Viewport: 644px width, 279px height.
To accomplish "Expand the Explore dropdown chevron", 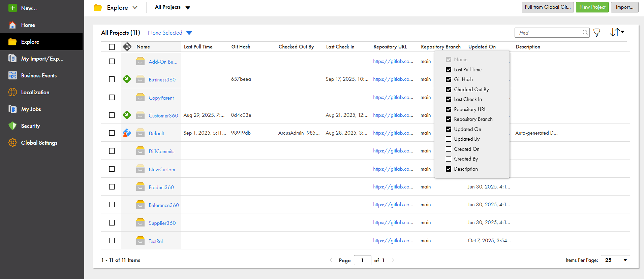I will click(135, 7).
